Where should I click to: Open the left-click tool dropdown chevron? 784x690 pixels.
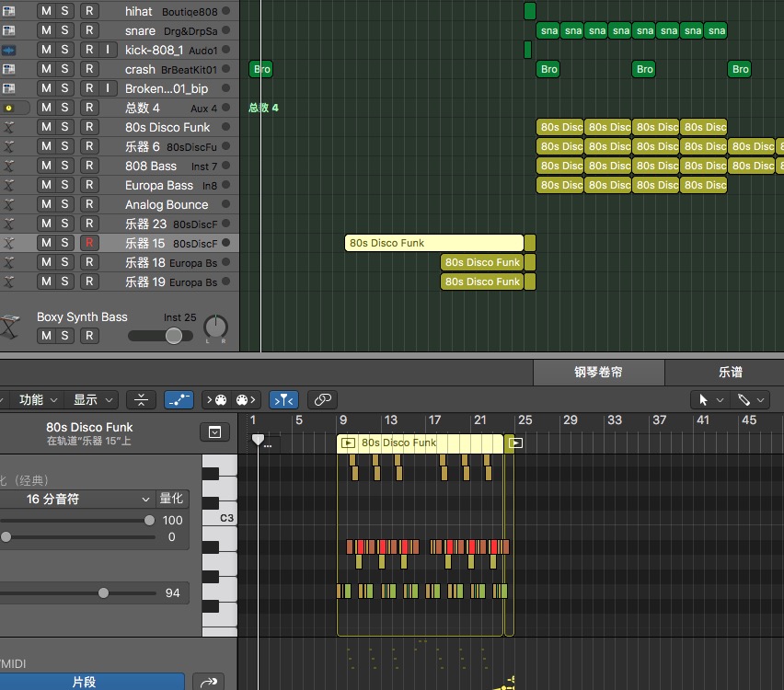720,400
